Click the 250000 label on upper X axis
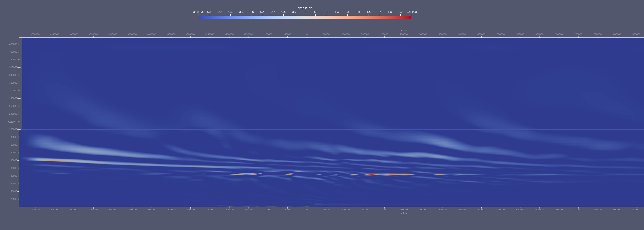Screen dimensions: 644x230 pos(404,34)
